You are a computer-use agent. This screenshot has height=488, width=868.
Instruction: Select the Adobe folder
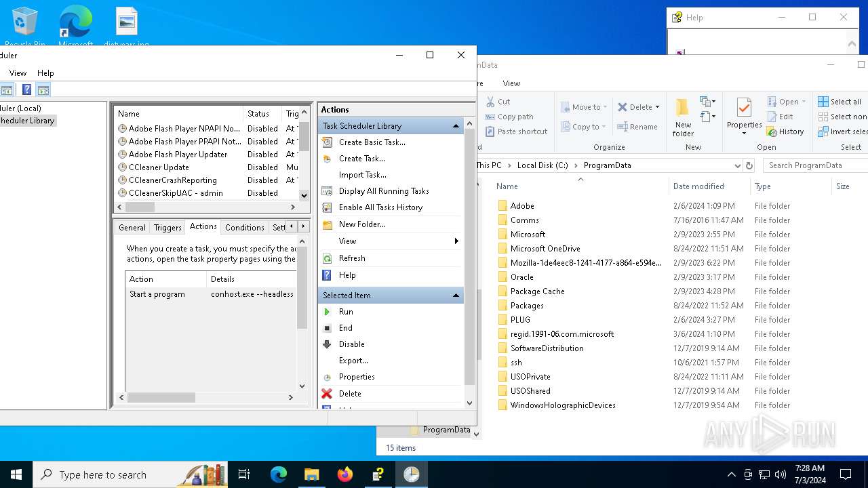click(522, 206)
